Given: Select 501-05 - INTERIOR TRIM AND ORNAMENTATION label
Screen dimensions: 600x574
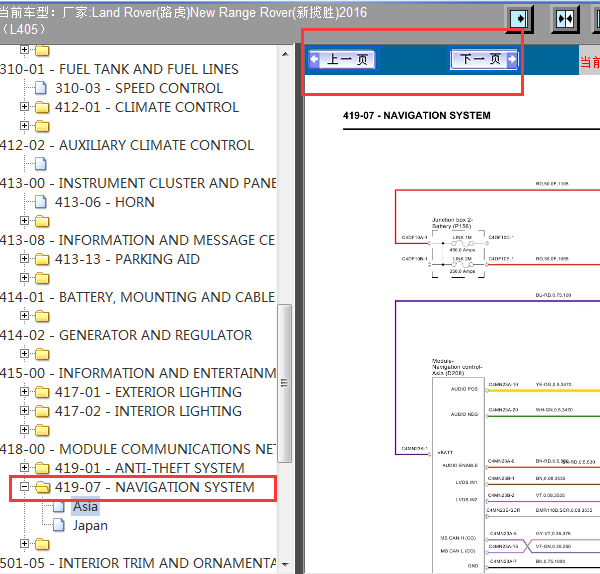Looking at the screenshot, I should pyautogui.click(x=138, y=563).
